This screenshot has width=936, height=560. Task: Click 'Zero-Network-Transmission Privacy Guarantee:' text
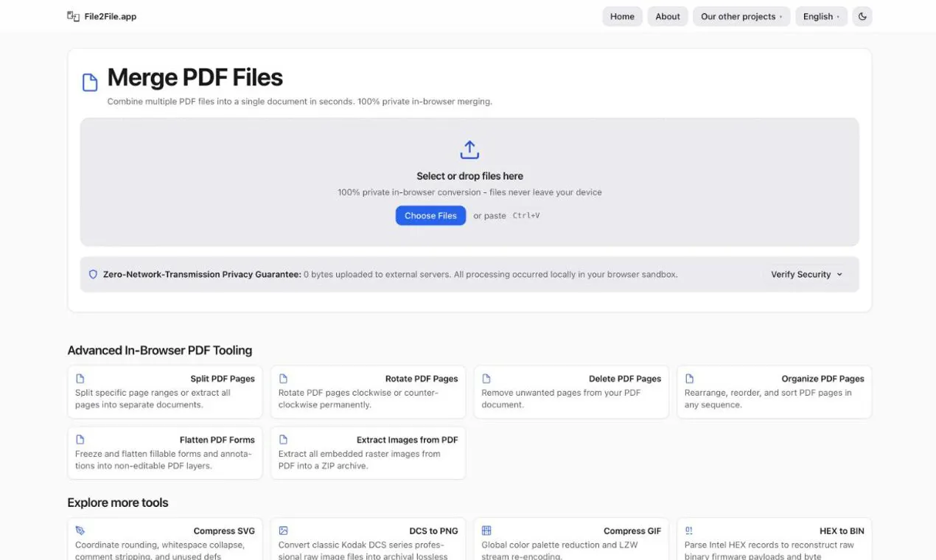point(202,274)
